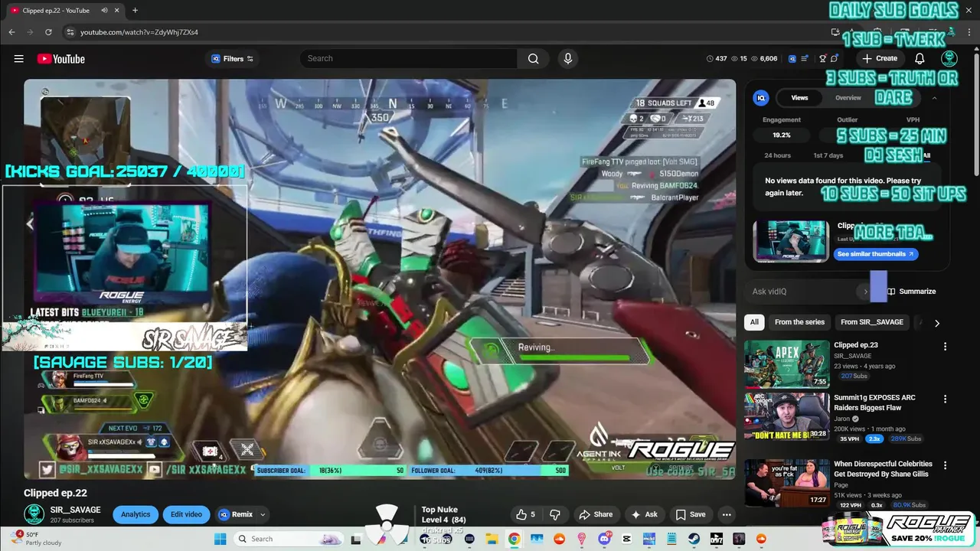Select the All filter chip
This screenshot has width=980, height=551.
point(754,322)
